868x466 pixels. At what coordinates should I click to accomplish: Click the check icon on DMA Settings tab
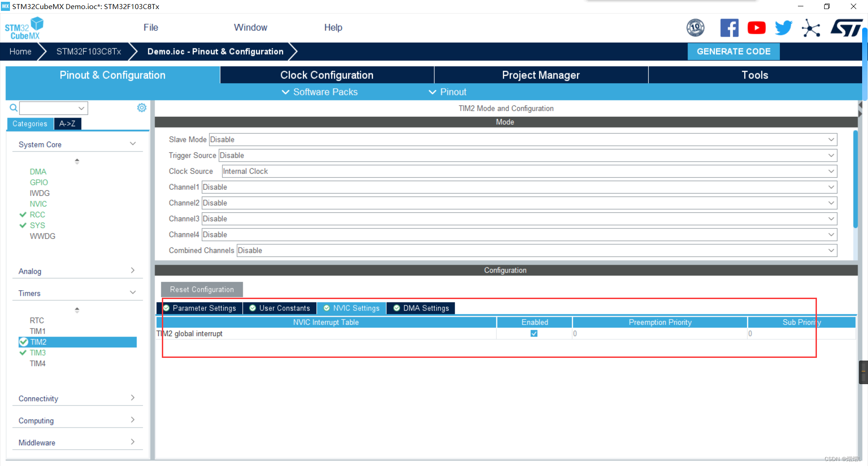[396, 308]
